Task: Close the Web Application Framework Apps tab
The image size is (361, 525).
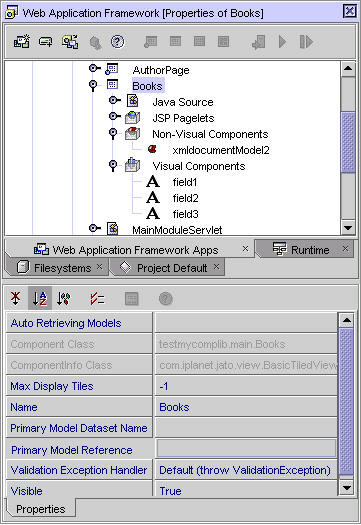Action: (245, 249)
